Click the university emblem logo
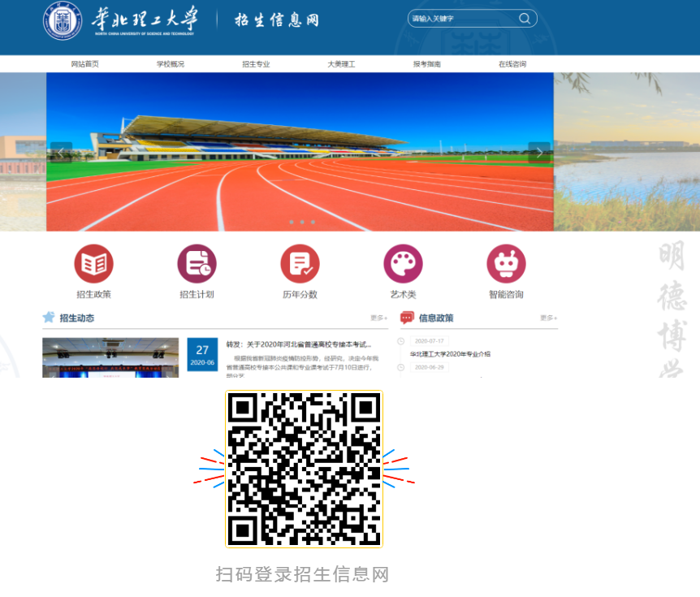Viewport: 700px width, 597px height. [63, 20]
